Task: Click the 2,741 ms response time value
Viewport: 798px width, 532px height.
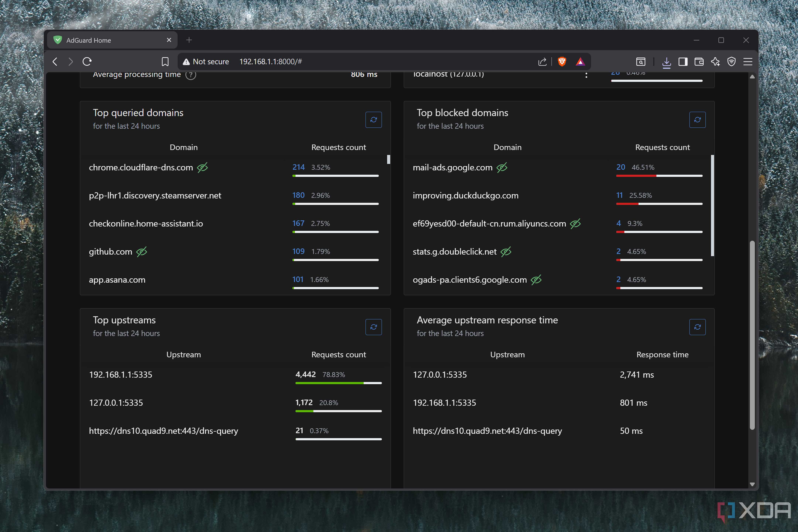Action: (637, 375)
